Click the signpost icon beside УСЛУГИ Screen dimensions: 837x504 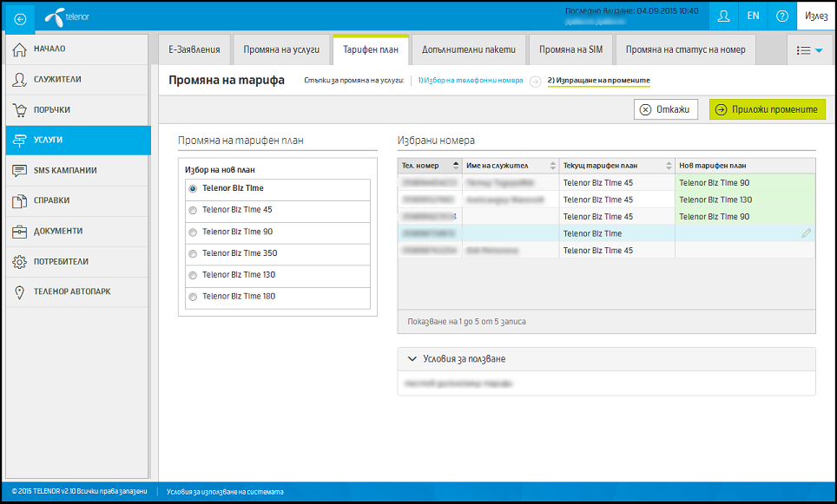pos(19,141)
